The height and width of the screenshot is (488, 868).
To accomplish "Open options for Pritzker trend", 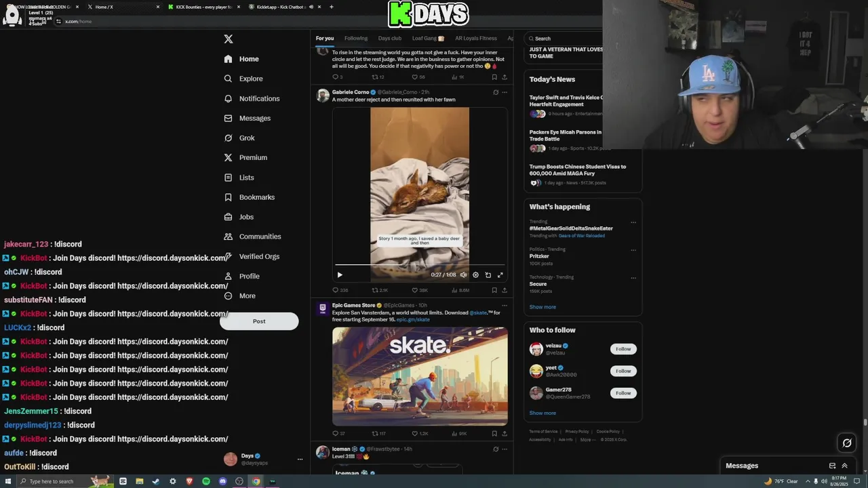I will pos(633,250).
